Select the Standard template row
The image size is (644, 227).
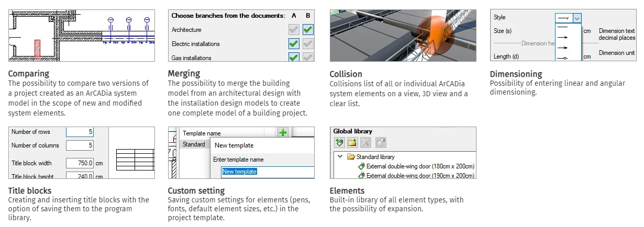point(194,144)
